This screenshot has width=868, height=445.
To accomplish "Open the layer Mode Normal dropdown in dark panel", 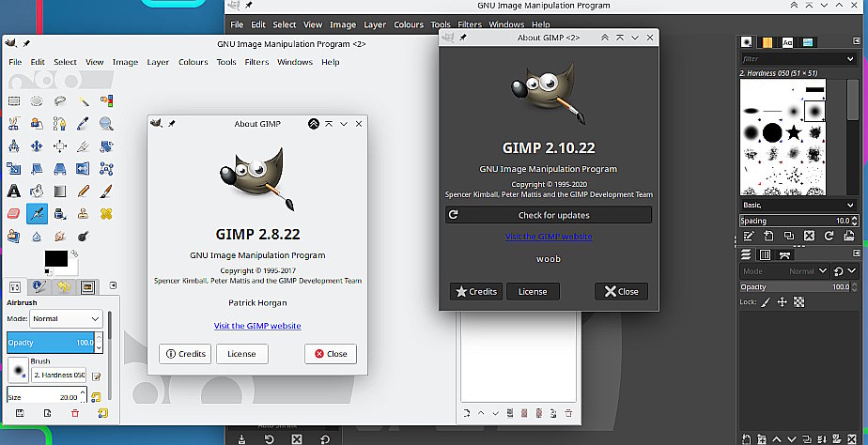I will tap(783, 271).
